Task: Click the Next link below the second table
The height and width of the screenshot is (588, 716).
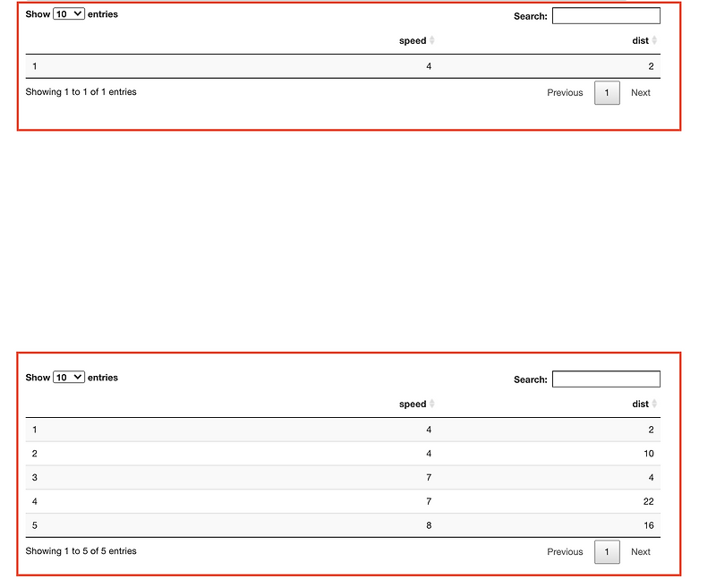Action: click(x=641, y=551)
